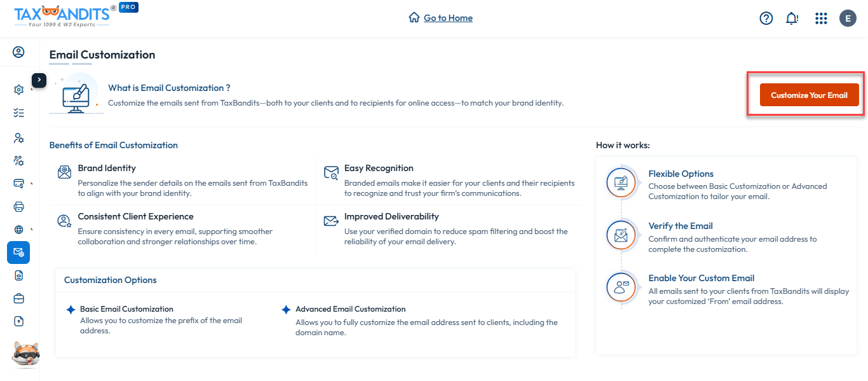The width and height of the screenshot is (868, 381).
Task: Open the payment card sidebar icon
Action: (18, 184)
